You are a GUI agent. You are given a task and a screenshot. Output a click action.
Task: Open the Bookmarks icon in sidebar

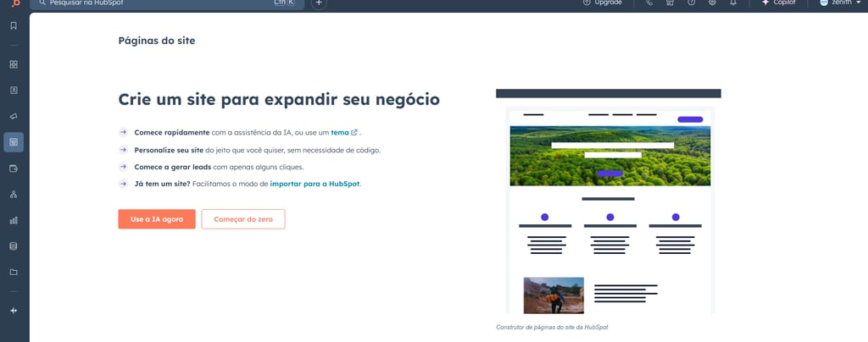click(14, 25)
